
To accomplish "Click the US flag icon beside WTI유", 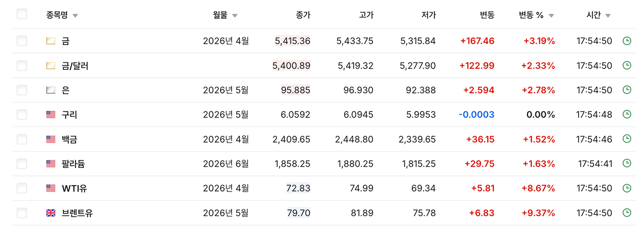I will 51,188.
